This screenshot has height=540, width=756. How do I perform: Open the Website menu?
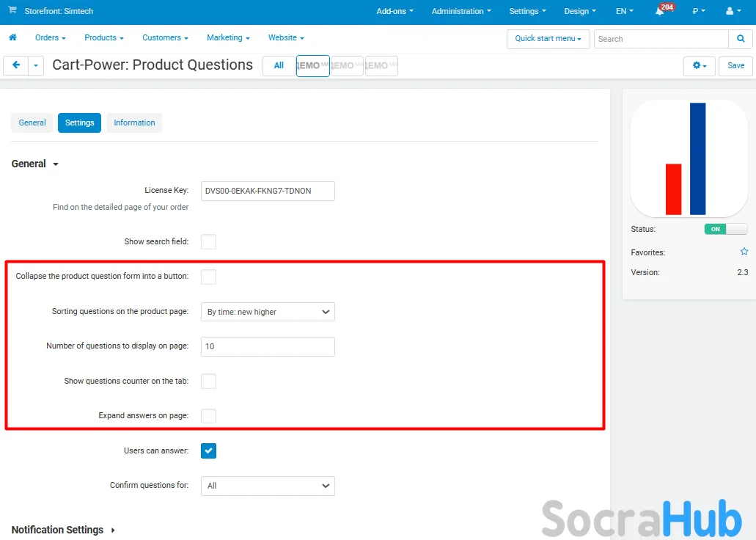[x=286, y=37]
